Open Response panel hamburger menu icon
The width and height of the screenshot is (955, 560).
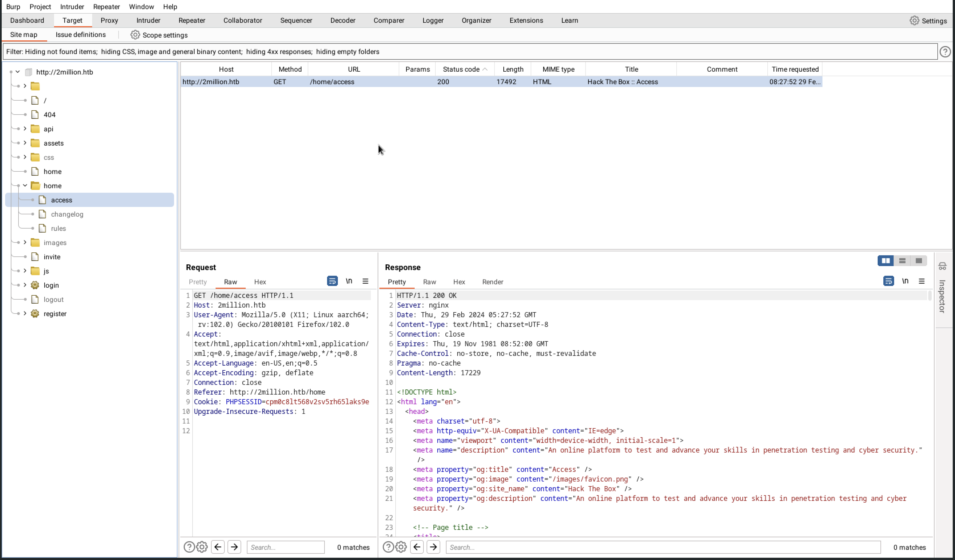click(x=922, y=281)
